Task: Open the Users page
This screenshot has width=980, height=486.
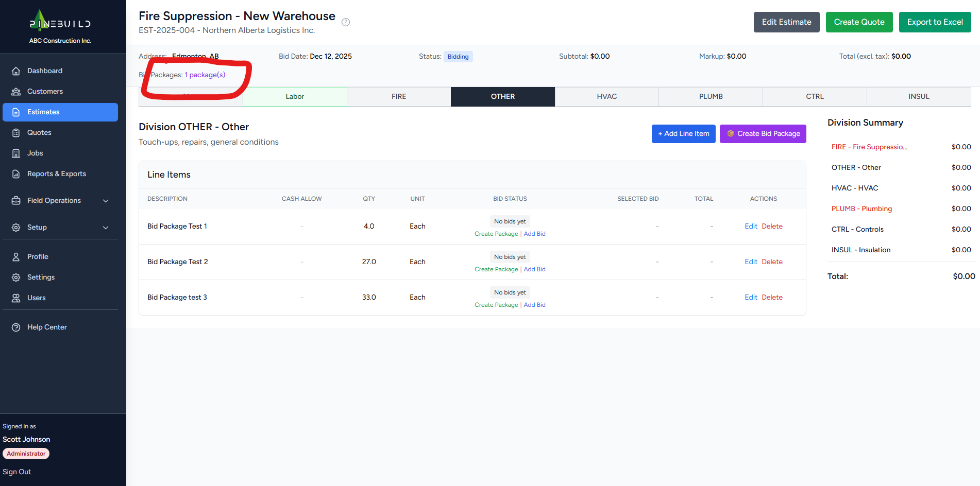Action: tap(36, 298)
